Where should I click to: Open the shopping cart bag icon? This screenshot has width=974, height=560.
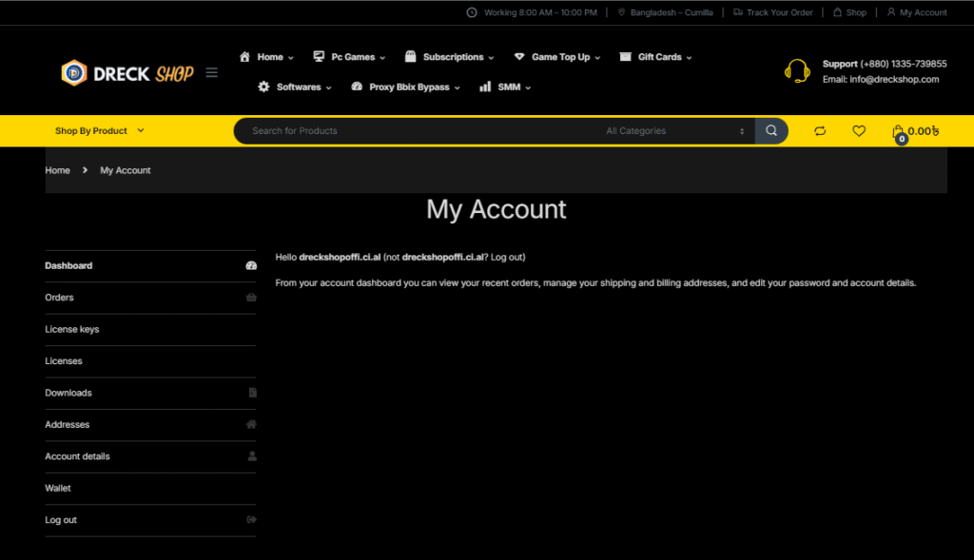(x=898, y=132)
